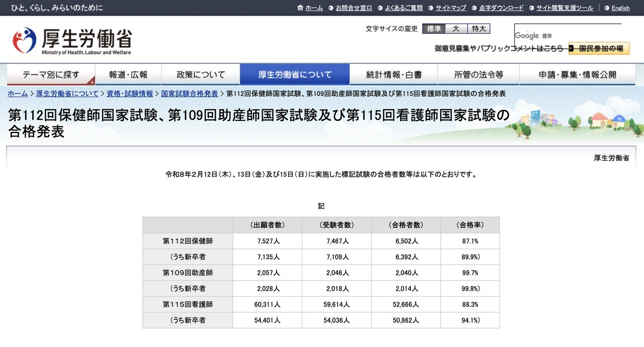This screenshot has height=347, width=644.
Task: Select 標準 text size
Action: coord(433,29)
